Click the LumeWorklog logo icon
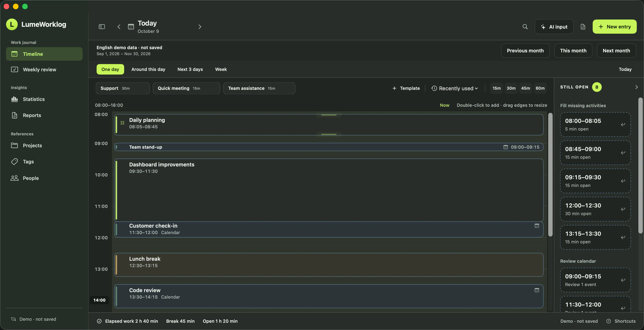 [12, 24]
